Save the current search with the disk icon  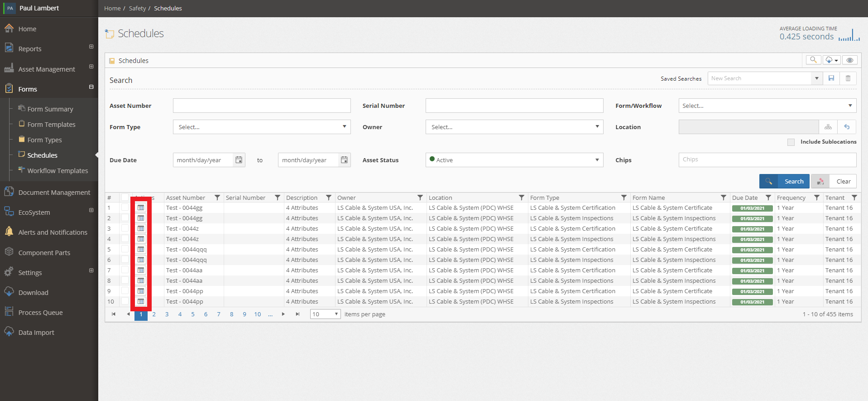[x=831, y=78]
